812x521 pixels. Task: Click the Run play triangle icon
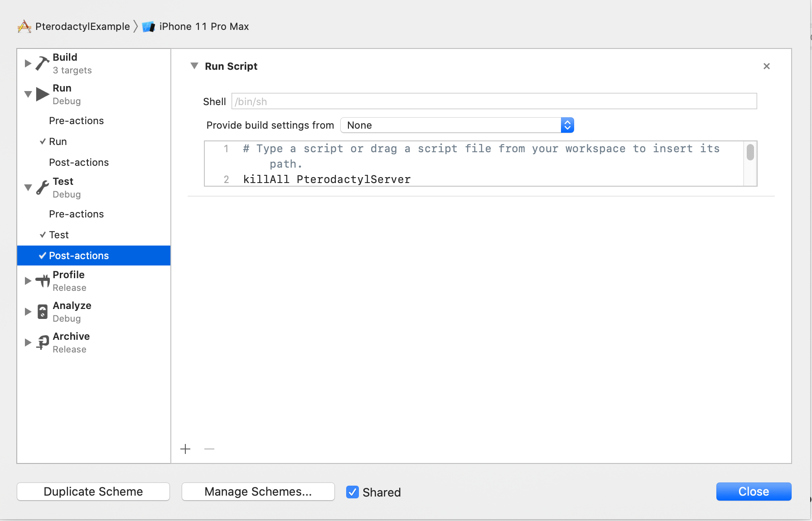tap(43, 94)
